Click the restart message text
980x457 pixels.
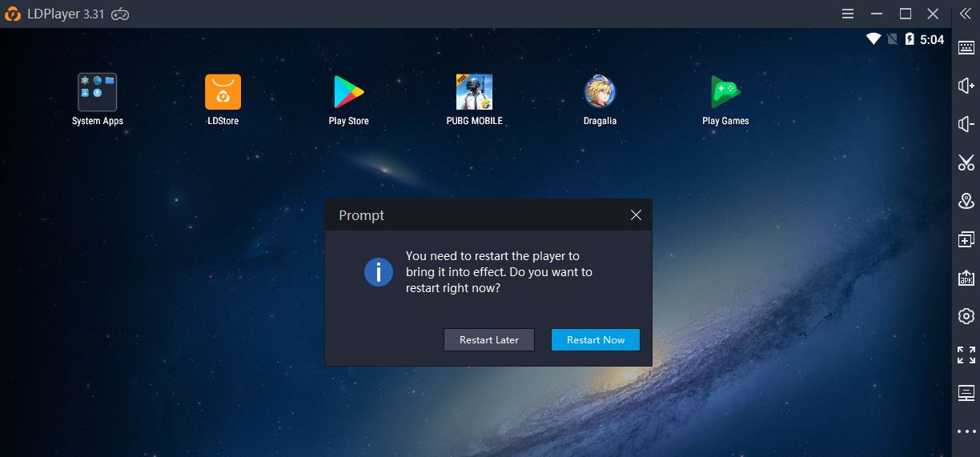[x=499, y=272]
